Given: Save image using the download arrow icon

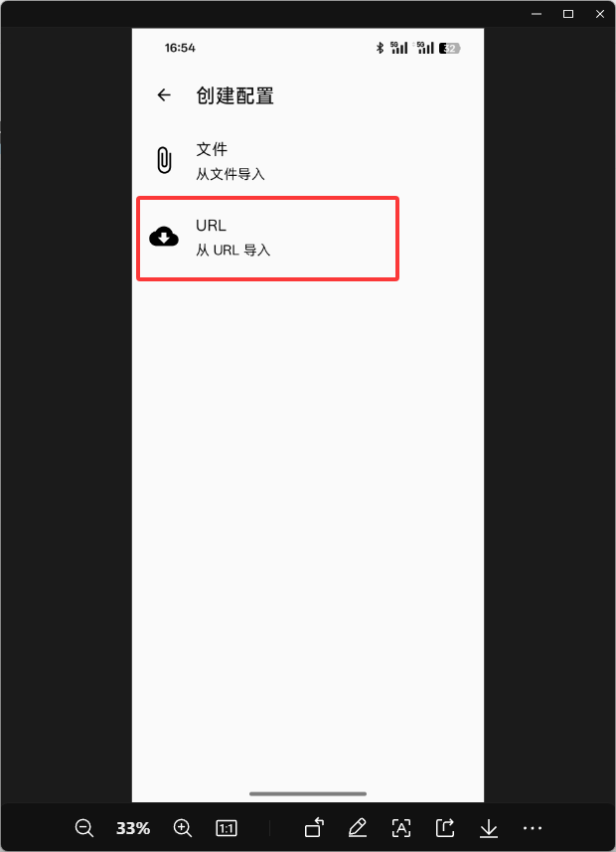Looking at the screenshot, I should click(x=489, y=828).
